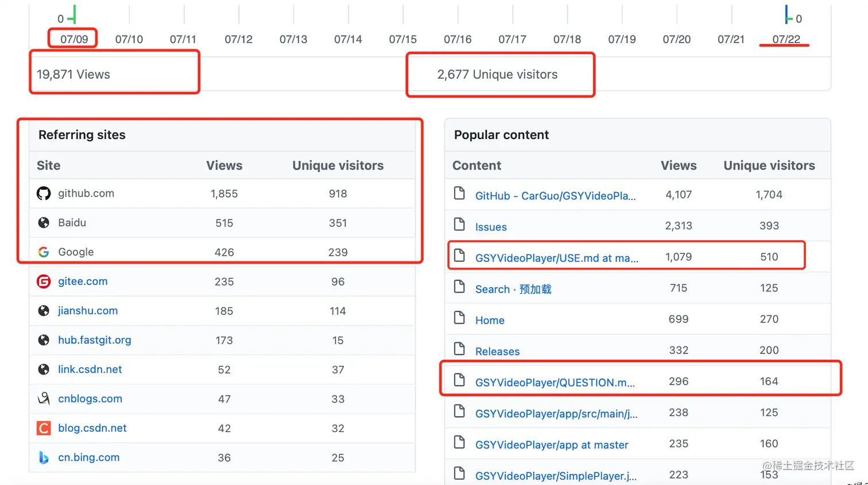Click the file icon beside GSYVideoPlayer/QUESTION.m...
Screen dimensions: 868x485
[x=459, y=379]
